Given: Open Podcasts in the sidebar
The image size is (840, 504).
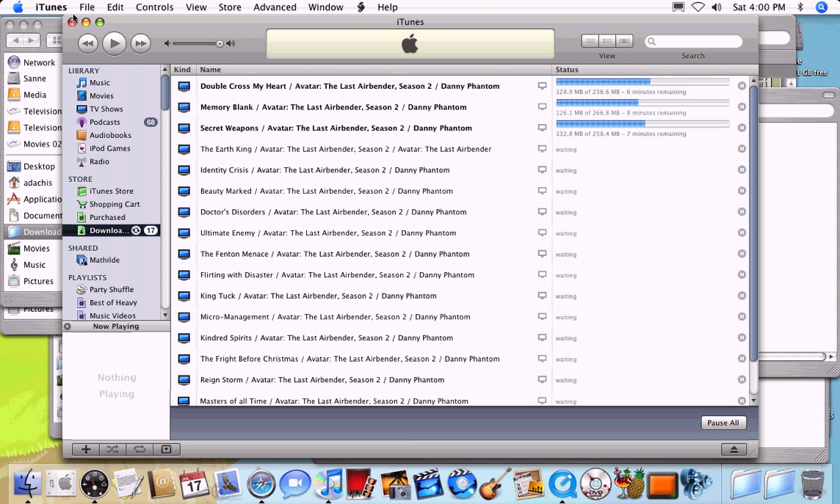Looking at the screenshot, I should (104, 122).
